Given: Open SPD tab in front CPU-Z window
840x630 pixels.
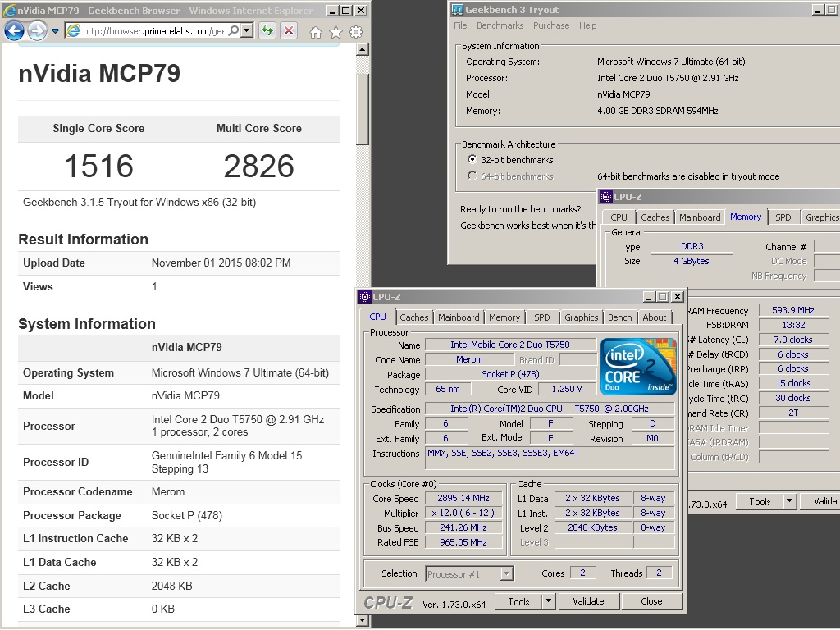Looking at the screenshot, I should point(541,317).
